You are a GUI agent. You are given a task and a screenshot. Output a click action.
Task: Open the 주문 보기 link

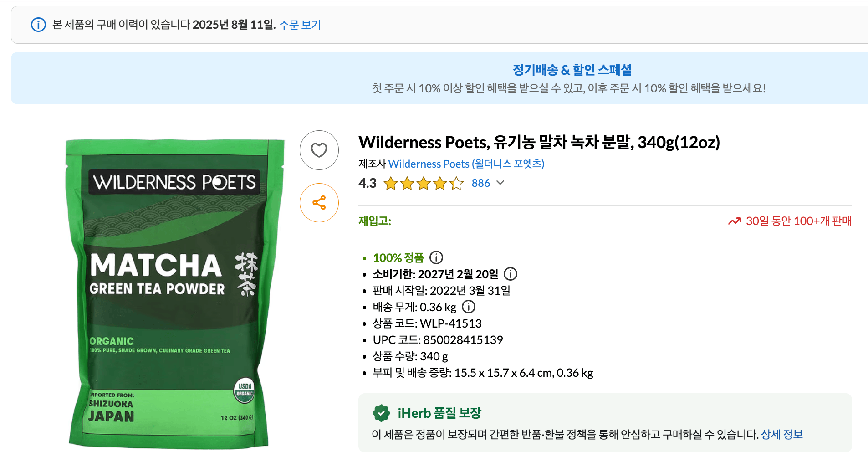point(299,25)
